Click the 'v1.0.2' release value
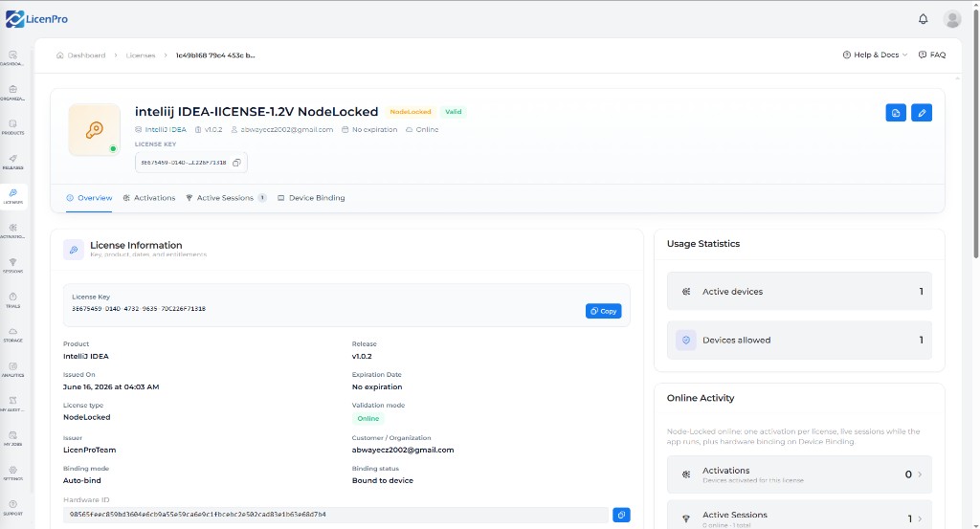The width and height of the screenshot is (980, 529). pyautogui.click(x=362, y=356)
